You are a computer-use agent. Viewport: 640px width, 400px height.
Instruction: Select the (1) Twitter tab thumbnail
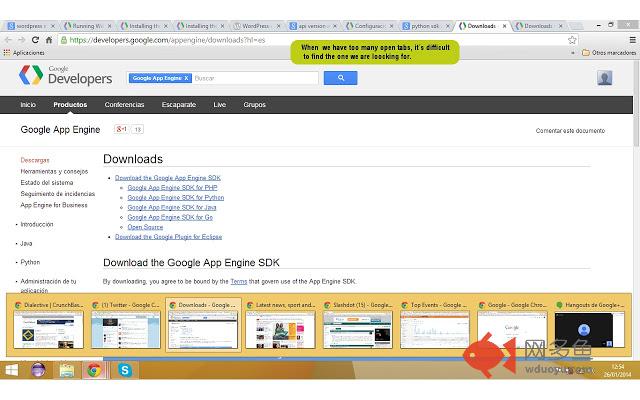[x=126, y=326]
